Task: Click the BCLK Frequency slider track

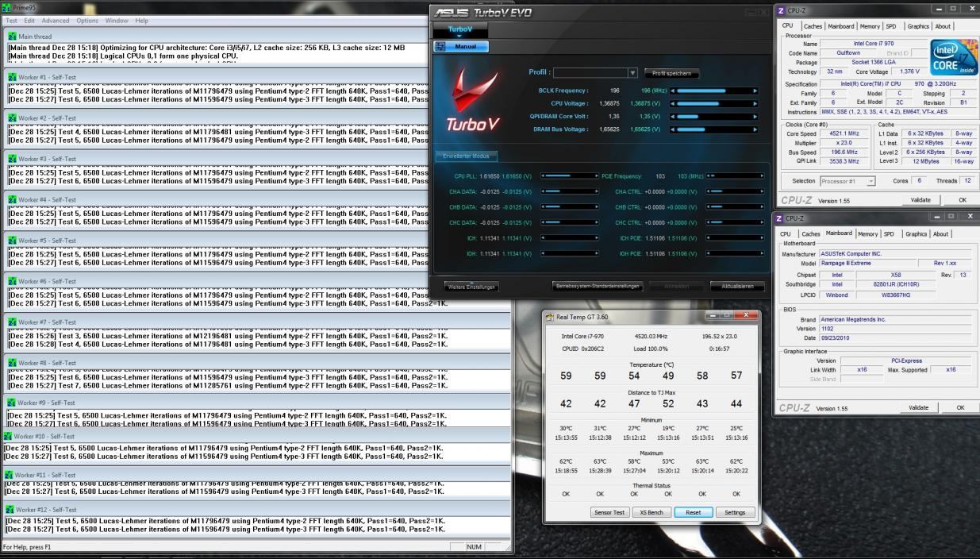Action: click(714, 91)
